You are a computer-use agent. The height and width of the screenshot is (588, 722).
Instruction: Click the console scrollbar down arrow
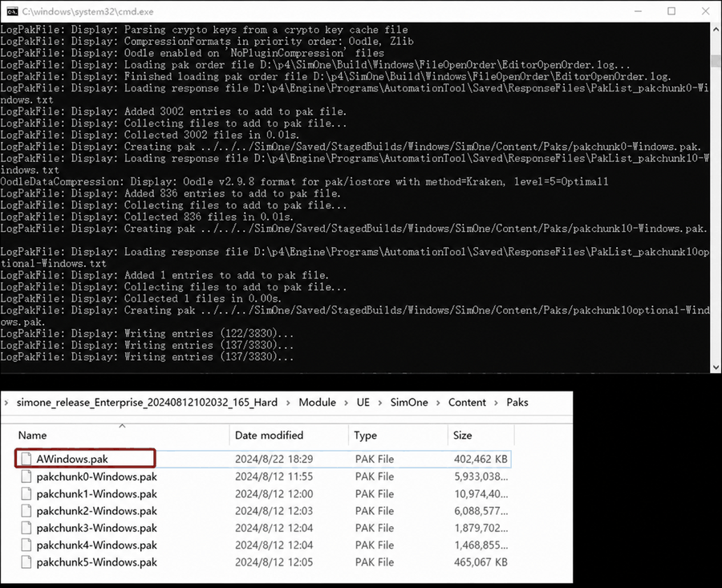[x=716, y=367]
